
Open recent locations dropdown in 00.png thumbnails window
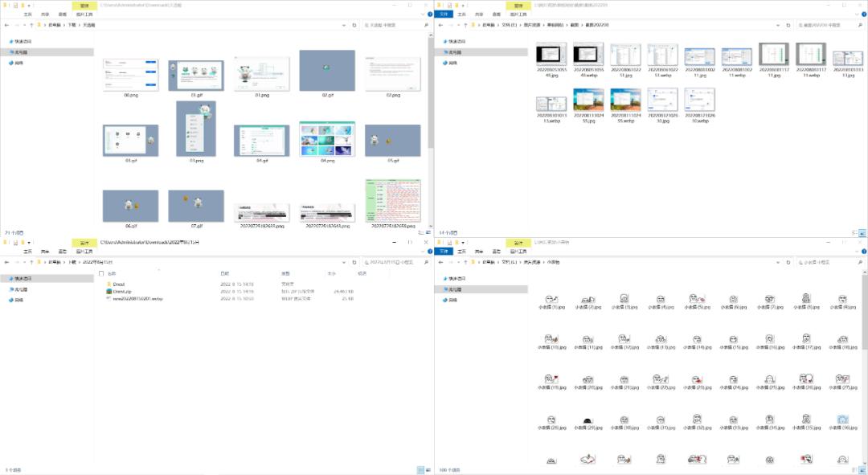[x=24, y=25]
